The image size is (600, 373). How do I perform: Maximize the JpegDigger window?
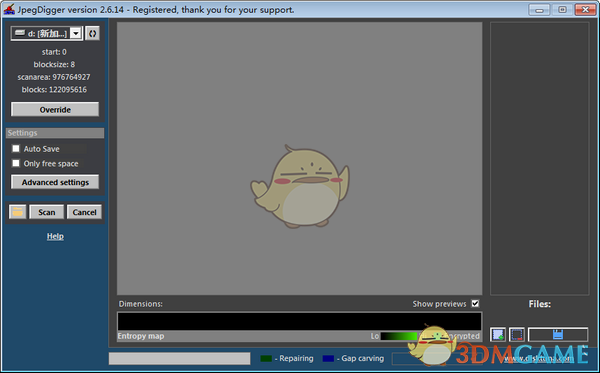tap(562, 10)
